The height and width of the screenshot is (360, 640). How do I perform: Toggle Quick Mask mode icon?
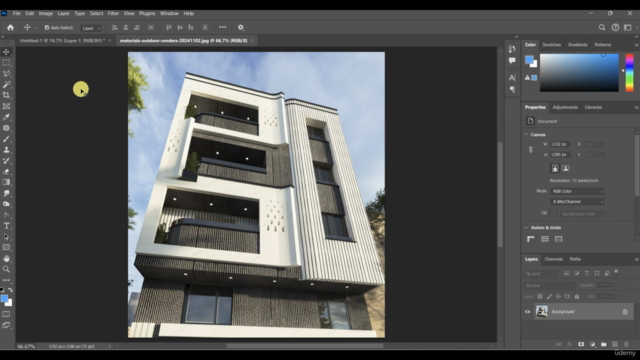pos(6,314)
